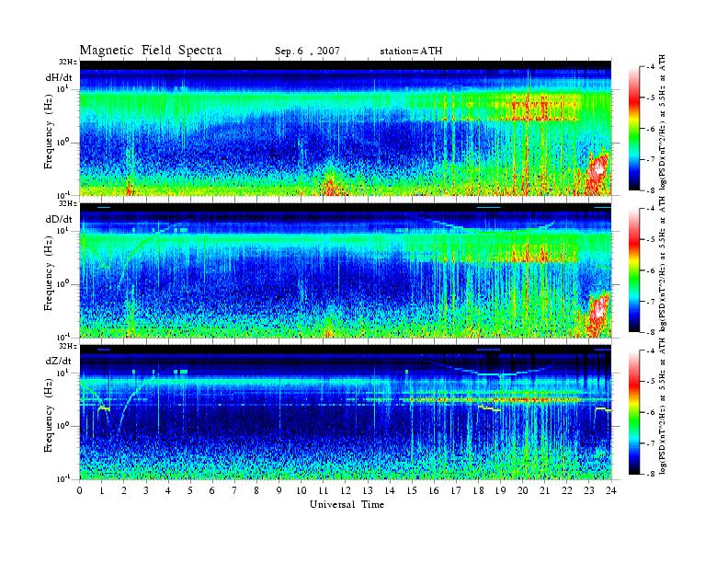Image resolution: width=728 pixels, height=563 pixels.
Task: Click the hour 24 tick label on time axis
Action: click(x=611, y=491)
